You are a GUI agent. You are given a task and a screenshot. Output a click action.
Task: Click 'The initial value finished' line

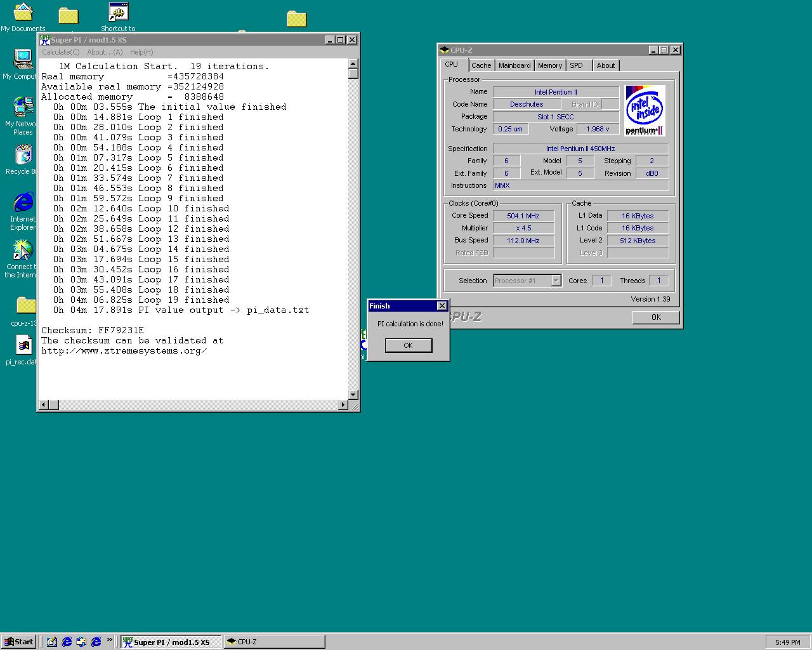click(x=169, y=107)
